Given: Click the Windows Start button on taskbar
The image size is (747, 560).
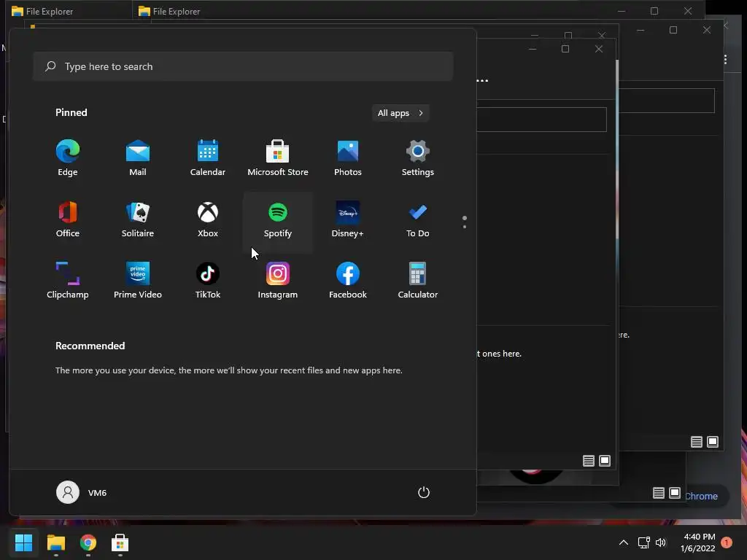Looking at the screenshot, I should point(23,542).
